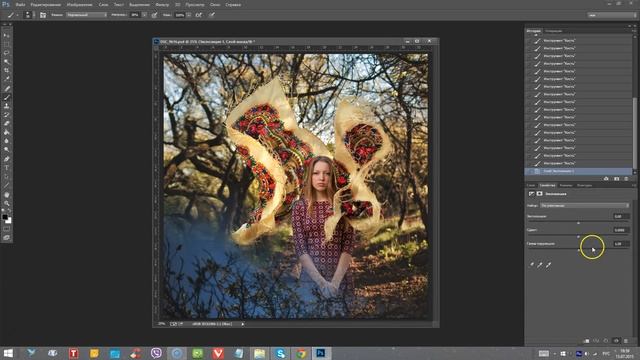The height and width of the screenshot is (360, 640).
Task: Select the Eyedropper tool in toolbox
Action: point(7,79)
